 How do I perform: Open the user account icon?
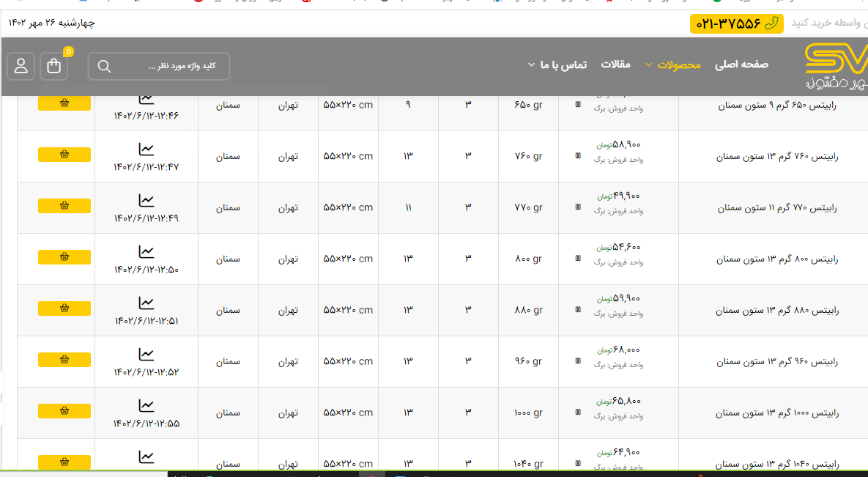21,66
